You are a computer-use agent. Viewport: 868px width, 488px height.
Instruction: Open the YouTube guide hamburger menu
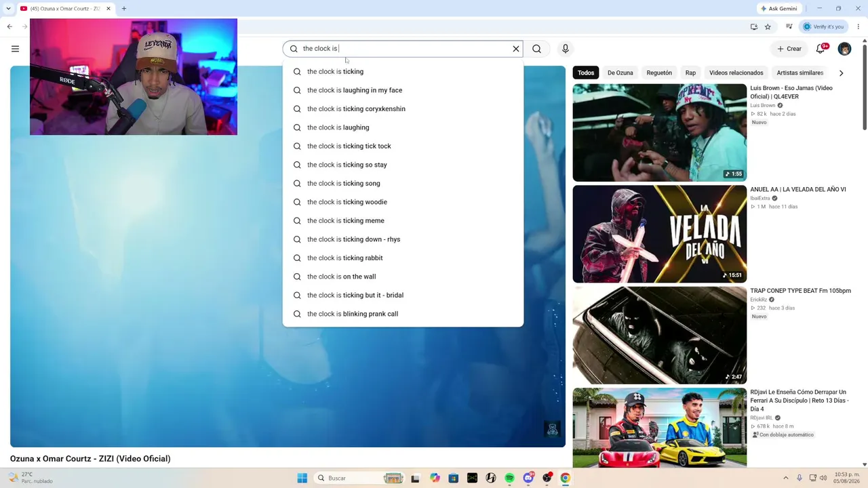pyautogui.click(x=15, y=49)
